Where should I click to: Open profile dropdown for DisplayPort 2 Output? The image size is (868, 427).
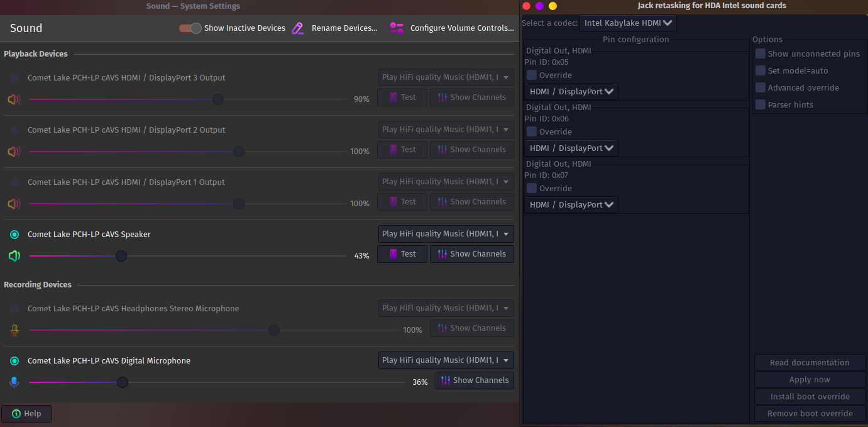tap(446, 130)
